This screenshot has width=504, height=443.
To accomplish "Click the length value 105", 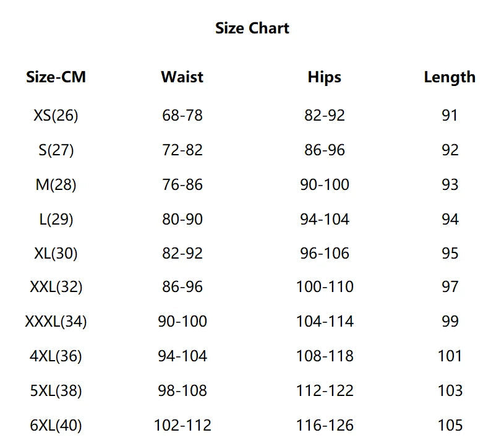I will (450, 426).
